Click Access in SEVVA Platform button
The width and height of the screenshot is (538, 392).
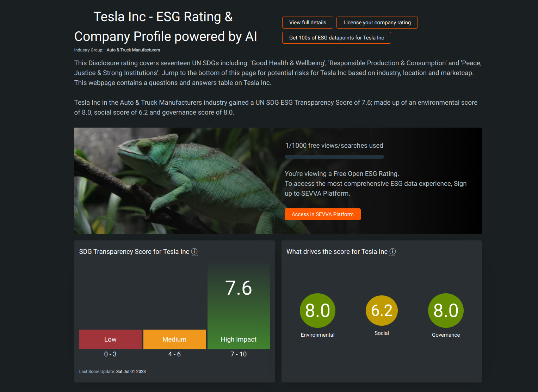click(x=323, y=214)
